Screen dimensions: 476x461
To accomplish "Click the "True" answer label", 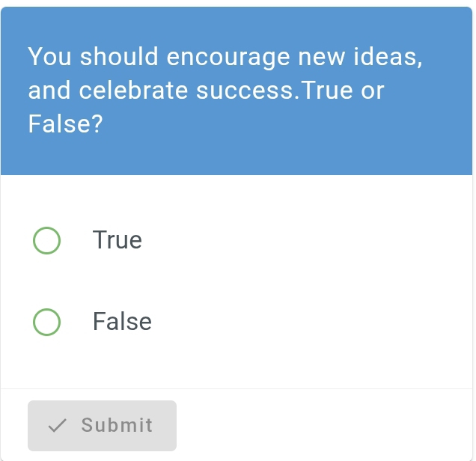I will 117,240.
